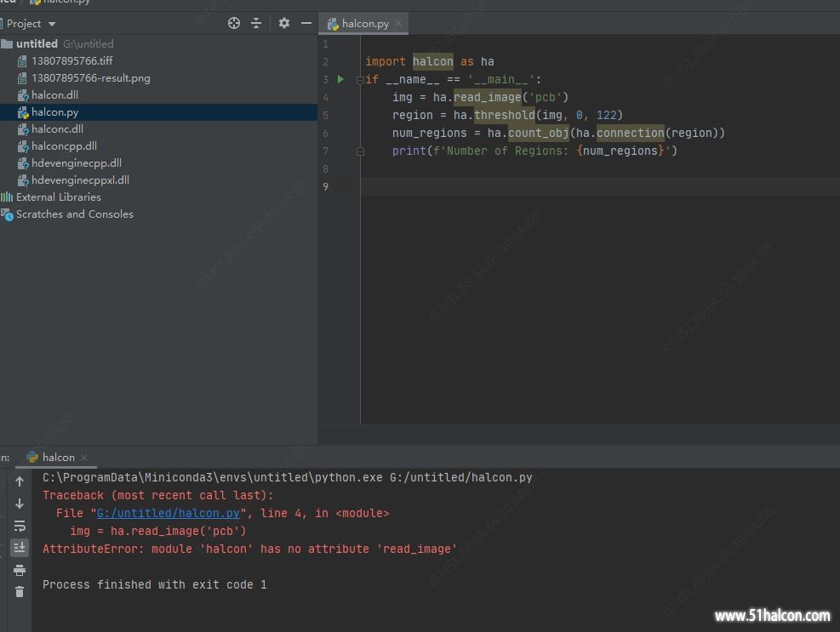
Task: Select halconcpp.dll in the project tree
Action: click(x=64, y=146)
